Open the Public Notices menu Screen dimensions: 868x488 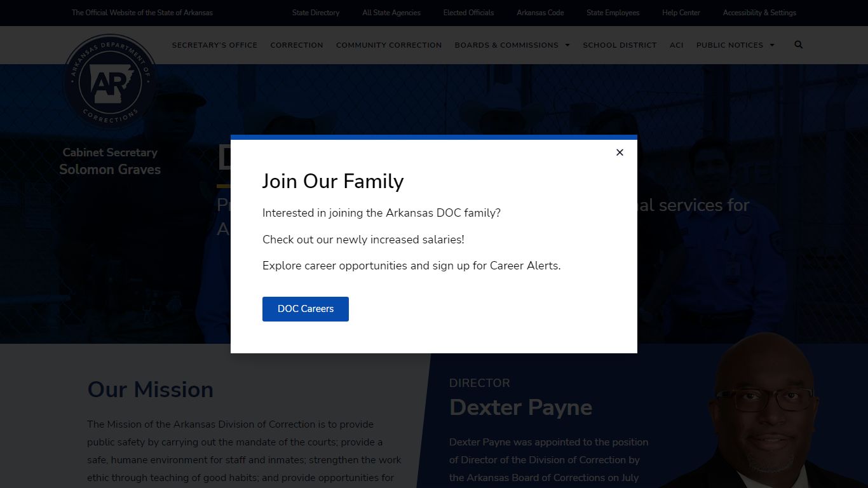pos(729,45)
